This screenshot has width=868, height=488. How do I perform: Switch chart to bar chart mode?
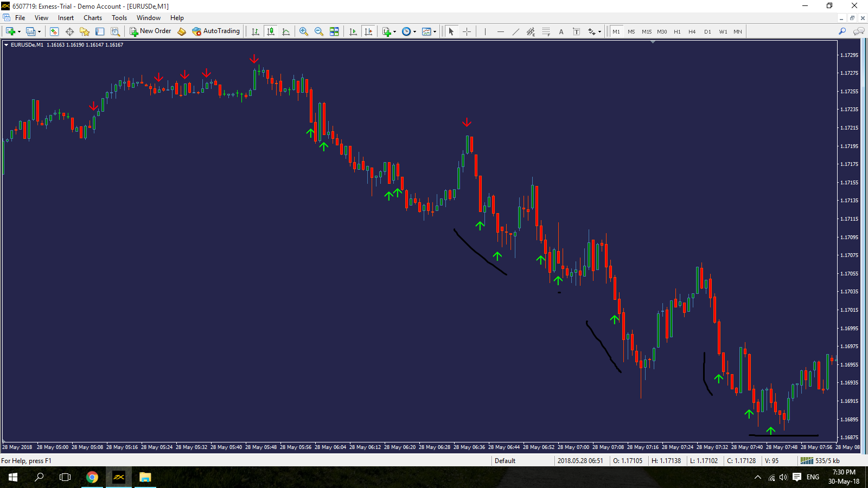(256, 31)
